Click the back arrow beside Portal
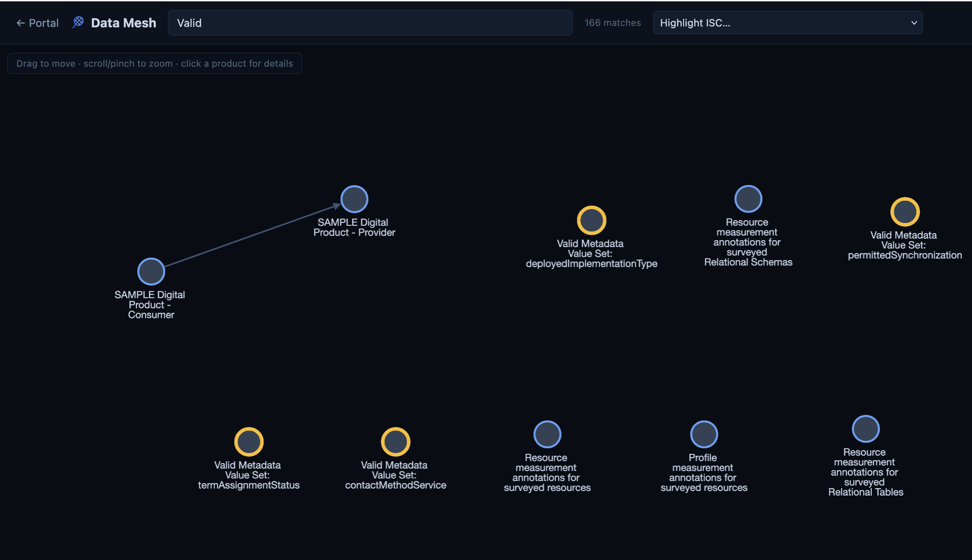The image size is (972, 560). click(20, 23)
